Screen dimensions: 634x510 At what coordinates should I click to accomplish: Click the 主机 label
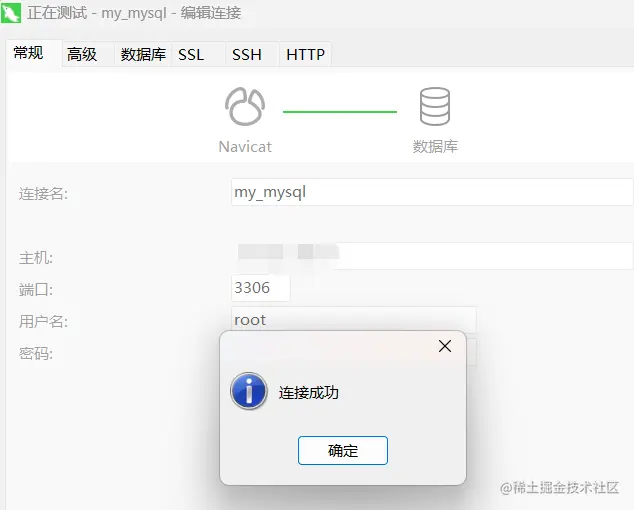pos(36,258)
